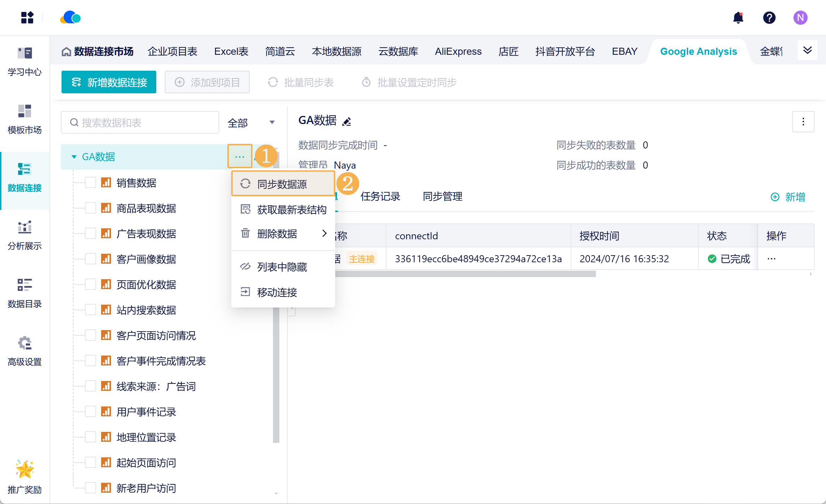Open the vertical three-dot menu for GA数据 details
Image resolution: width=826 pixels, height=504 pixels.
tap(803, 122)
